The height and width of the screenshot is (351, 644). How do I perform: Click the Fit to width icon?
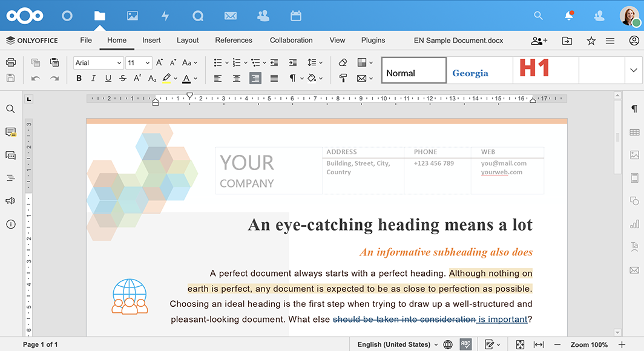tap(538, 344)
